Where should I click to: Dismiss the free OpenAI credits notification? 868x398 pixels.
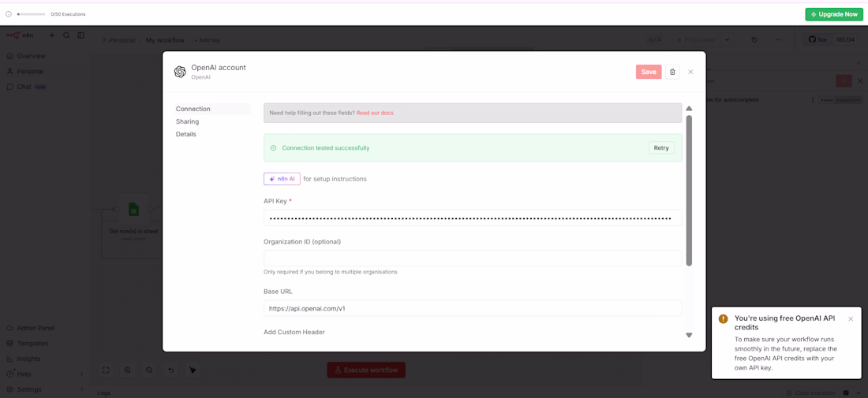(851, 318)
